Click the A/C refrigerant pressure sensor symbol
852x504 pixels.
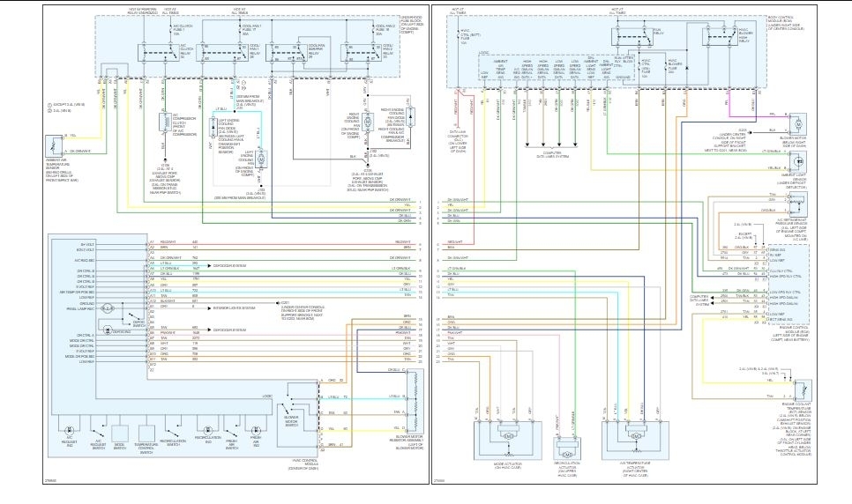799,204
